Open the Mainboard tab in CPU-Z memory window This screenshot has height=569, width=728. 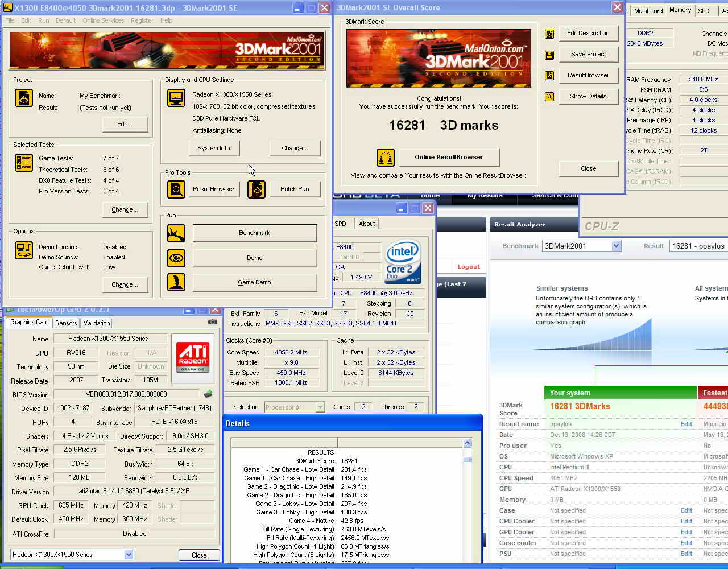pos(648,11)
